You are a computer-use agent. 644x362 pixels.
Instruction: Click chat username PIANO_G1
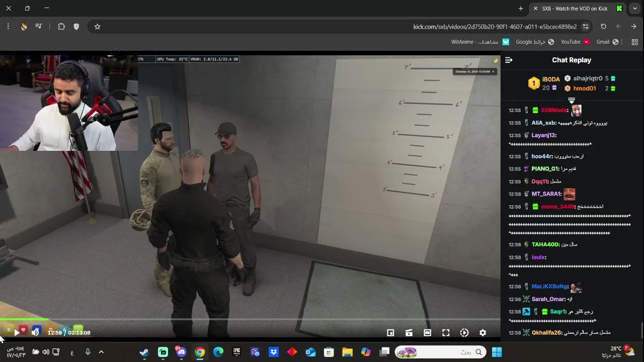point(545,169)
